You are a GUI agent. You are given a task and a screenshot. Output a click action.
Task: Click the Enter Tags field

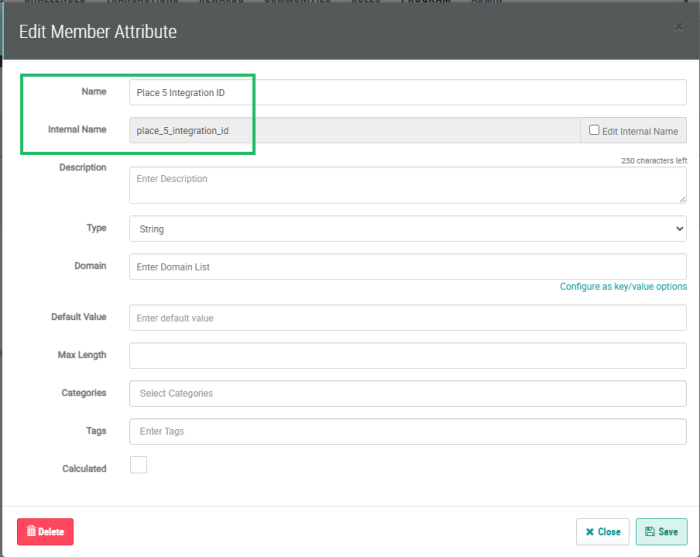click(x=407, y=431)
